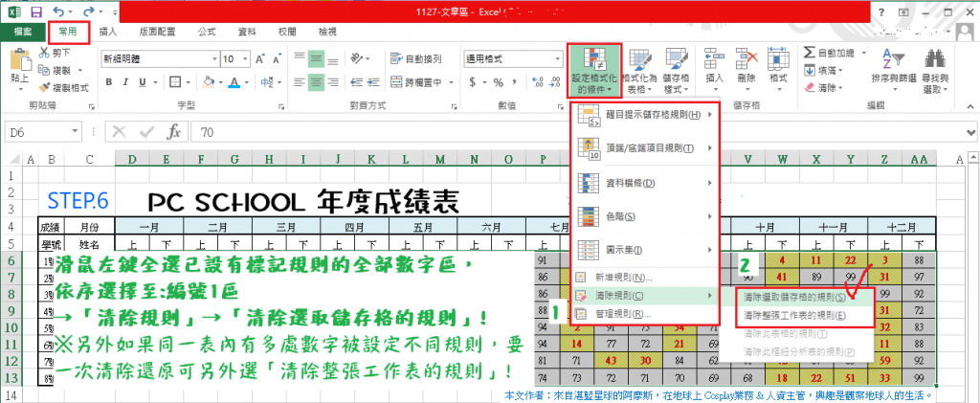Screen dimensions: 980x403
Task: Toggle underline formatting
Action: click(143, 82)
